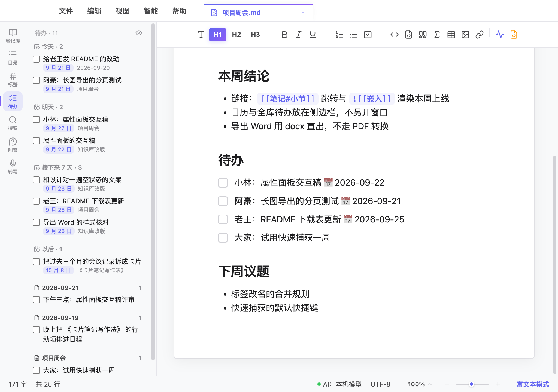Collapse the 今天 · 2 todo group
558x392 pixels.
click(48, 47)
